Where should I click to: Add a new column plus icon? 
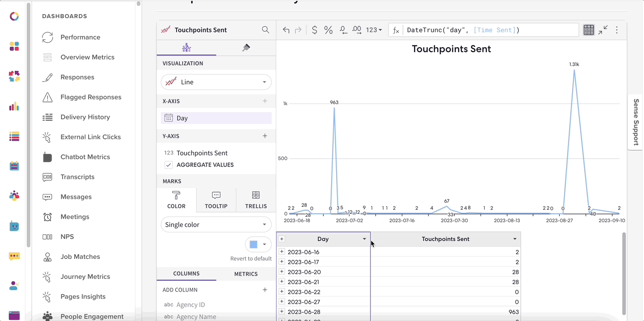265,290
